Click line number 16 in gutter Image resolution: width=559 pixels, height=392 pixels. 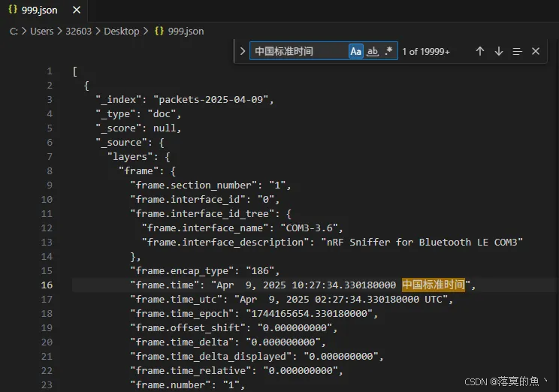point(47,285)
